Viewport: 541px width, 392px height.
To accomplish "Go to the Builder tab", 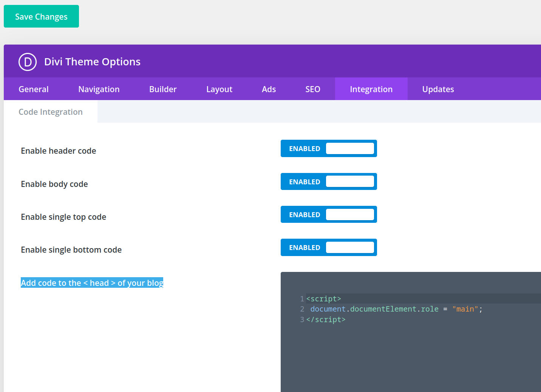I will [x=163, y=89].
